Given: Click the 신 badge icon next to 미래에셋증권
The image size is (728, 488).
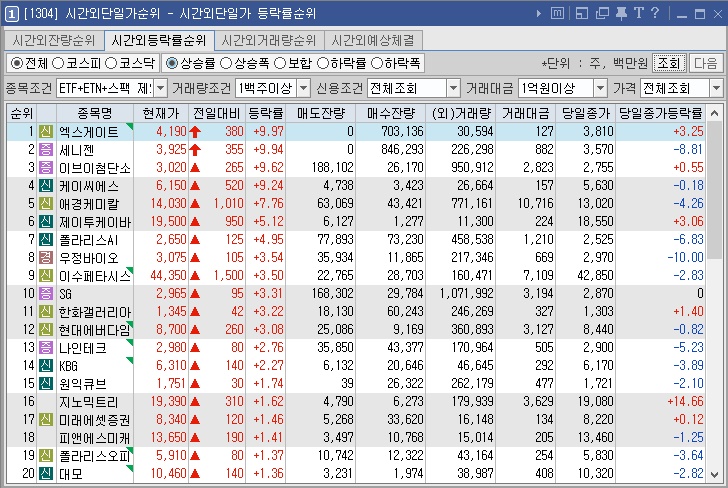Looking at the screenshot, I should 46,420.
